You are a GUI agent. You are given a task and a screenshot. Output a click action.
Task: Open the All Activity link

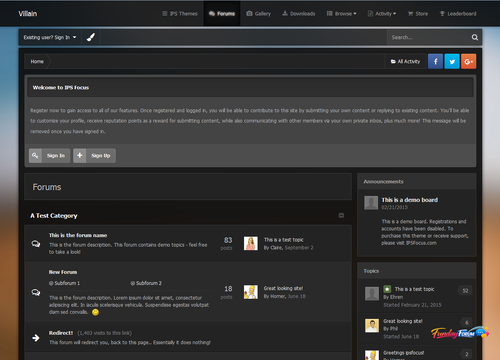pos(405,61)
